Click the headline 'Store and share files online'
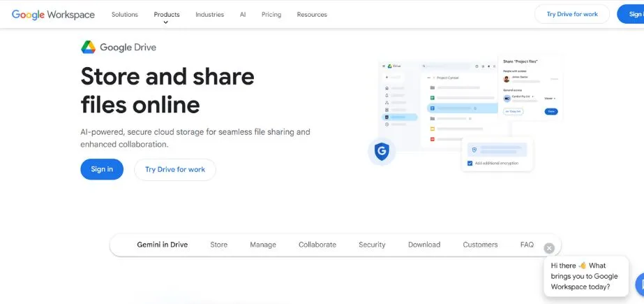The height and width of the screenshot is (304, 644). tap(167, 90)
